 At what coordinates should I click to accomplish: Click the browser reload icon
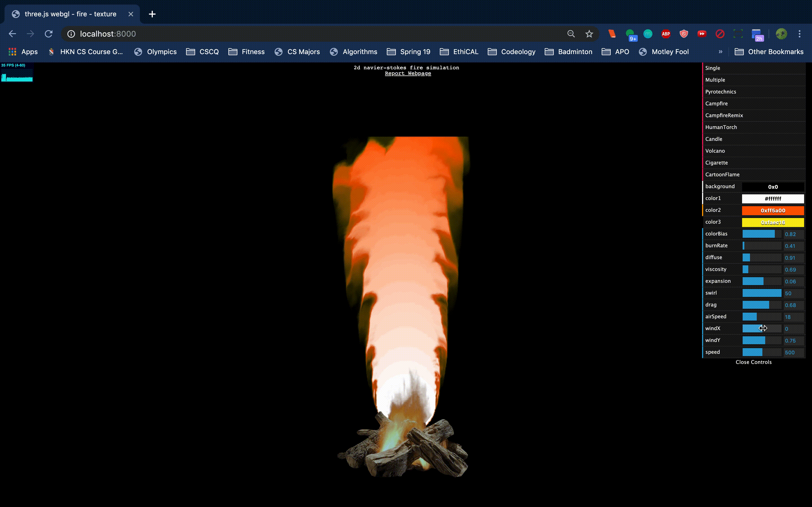tap(49, 34)
